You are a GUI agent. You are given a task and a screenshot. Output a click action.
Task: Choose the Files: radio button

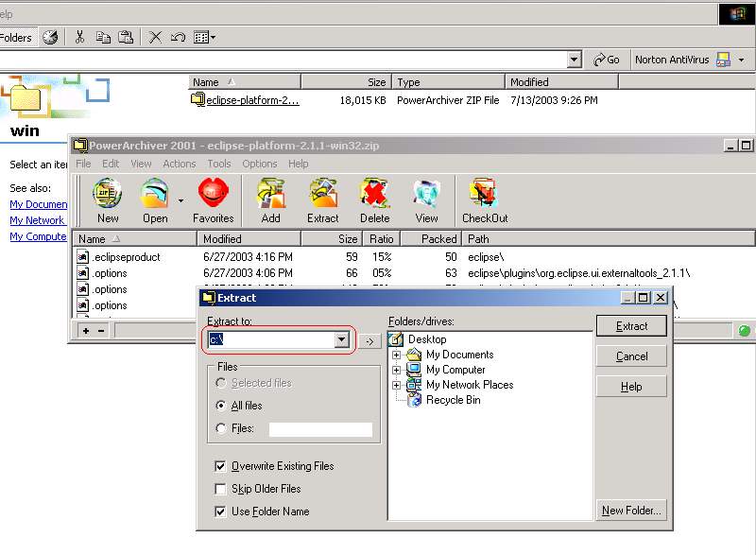coord(221,428)
